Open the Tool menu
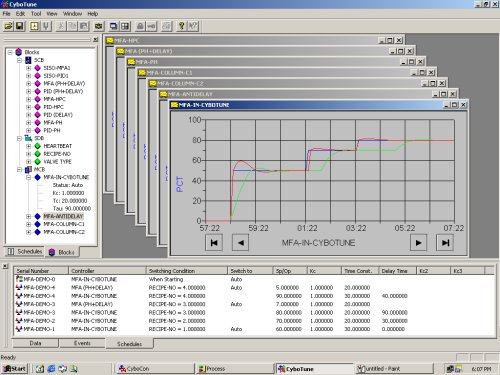Image resolution: width=500 pixels, height=375 pixels. (x=36, y=14)
